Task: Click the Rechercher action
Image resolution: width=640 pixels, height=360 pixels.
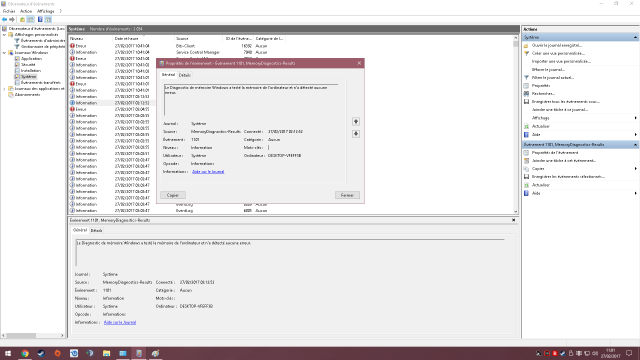Action: click(x=543, y=94)
